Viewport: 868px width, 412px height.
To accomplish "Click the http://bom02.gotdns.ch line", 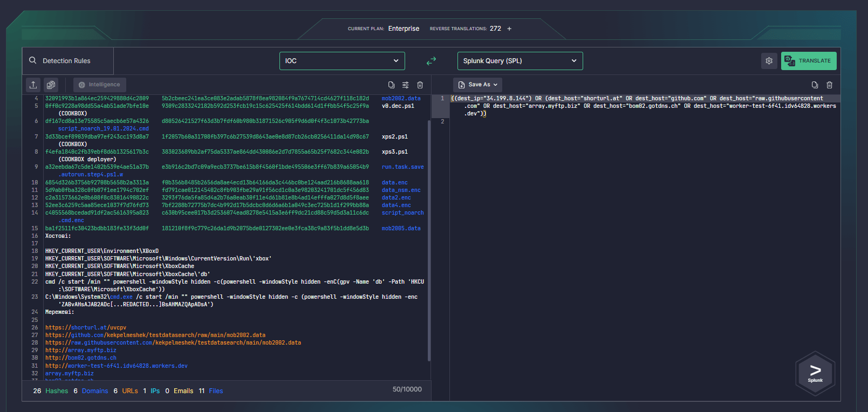I will (81, 358).
